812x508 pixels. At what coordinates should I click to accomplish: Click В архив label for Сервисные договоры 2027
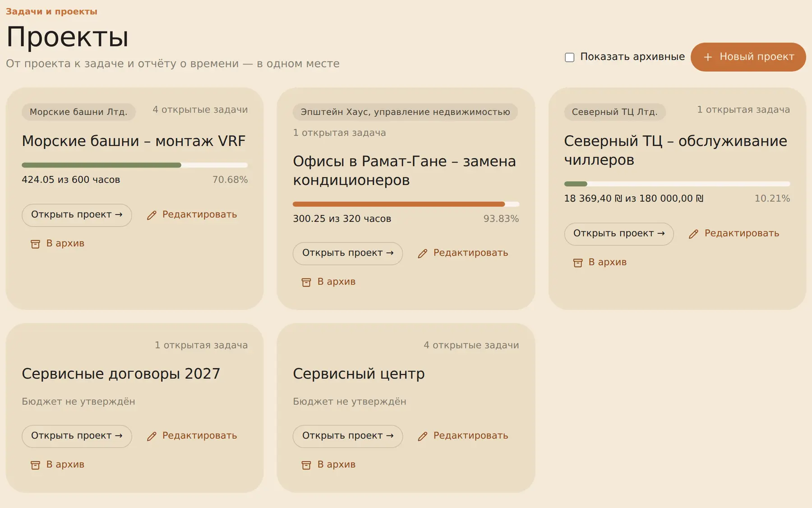(65, 464)
